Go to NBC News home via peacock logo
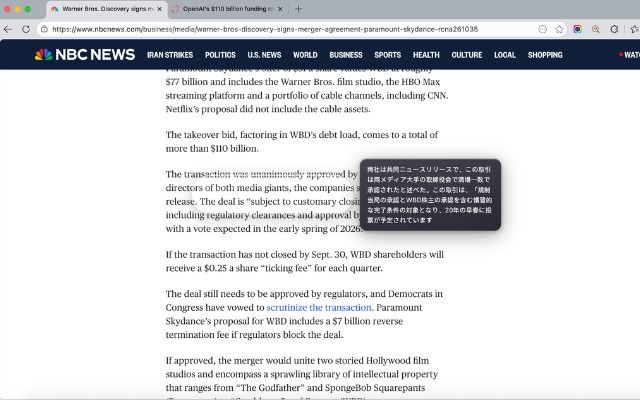Image resolution: width=640 pixels, height=400 pixels. click(x=85, y=54)
